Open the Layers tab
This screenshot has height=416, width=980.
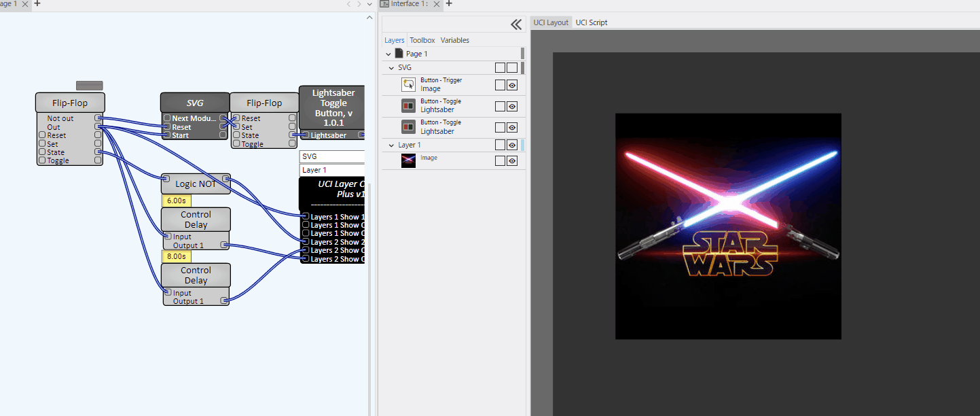(395, 40)
